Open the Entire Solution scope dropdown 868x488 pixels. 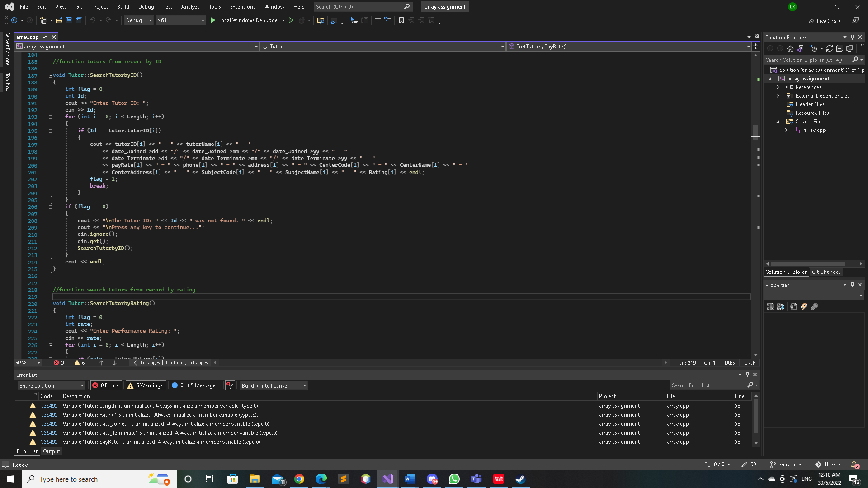51,385
